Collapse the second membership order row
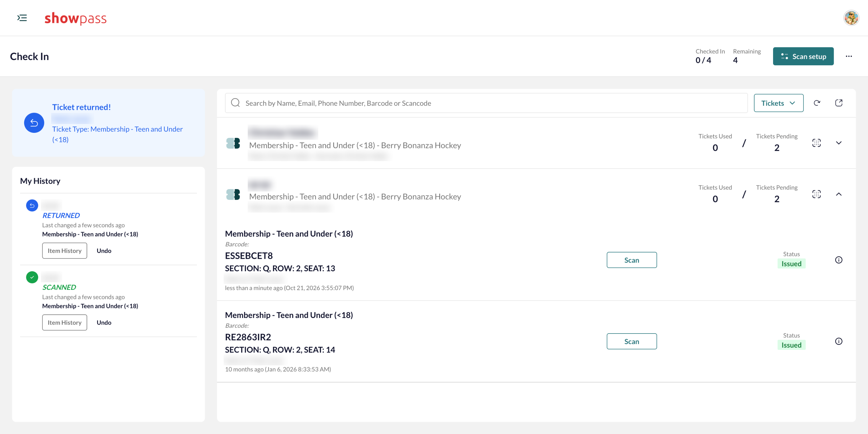 click(x=839, y=194)
